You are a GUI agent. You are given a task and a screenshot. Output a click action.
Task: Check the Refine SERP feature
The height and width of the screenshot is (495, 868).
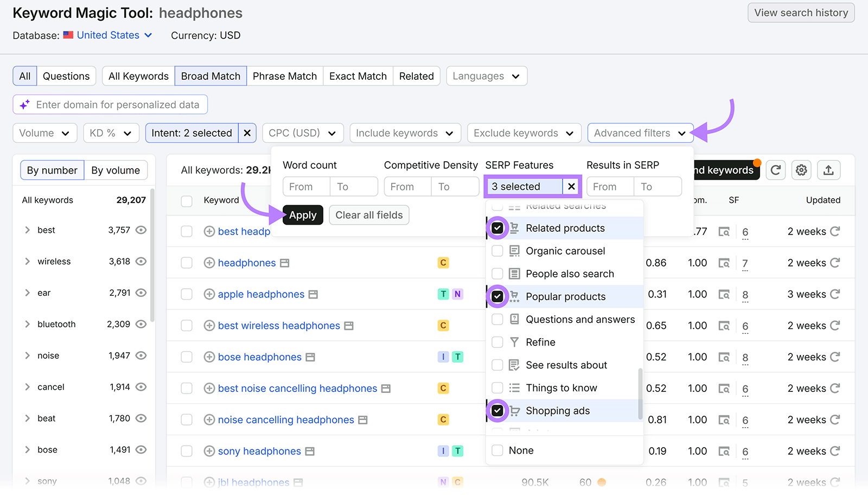[497, 342]
